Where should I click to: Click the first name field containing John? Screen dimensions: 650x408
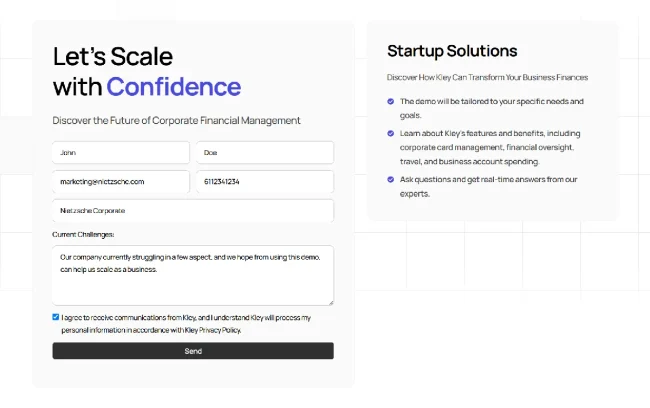pos(120,153)
